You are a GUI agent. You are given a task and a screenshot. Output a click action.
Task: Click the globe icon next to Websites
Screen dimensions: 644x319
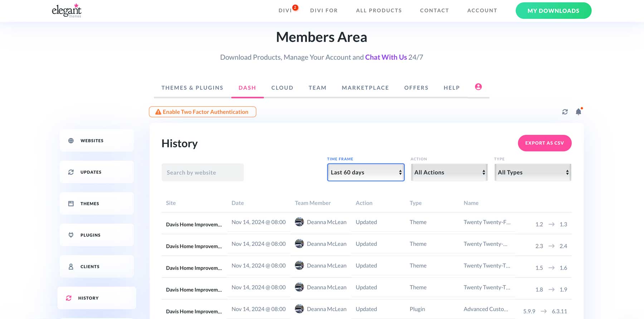[x=71, y=141]
